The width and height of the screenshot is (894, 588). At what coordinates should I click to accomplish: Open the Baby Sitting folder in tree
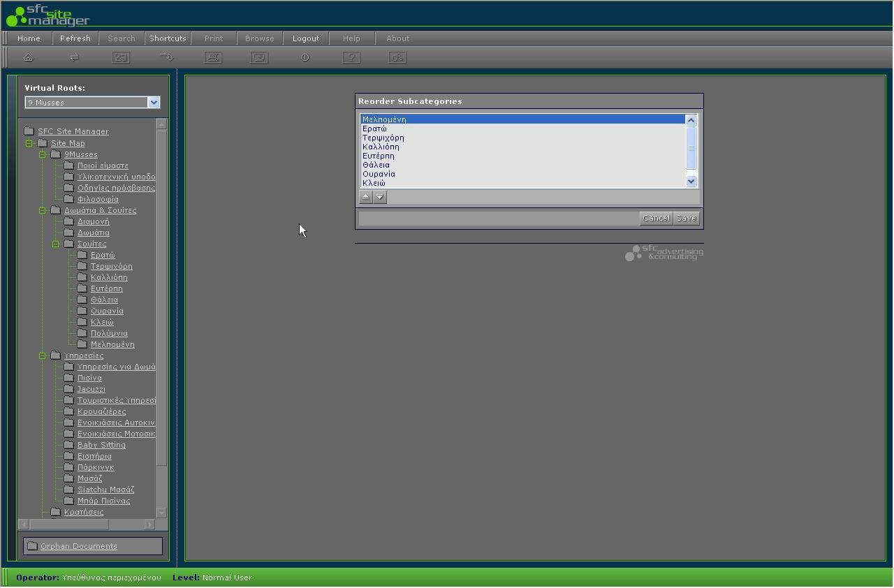pos(101,445)
